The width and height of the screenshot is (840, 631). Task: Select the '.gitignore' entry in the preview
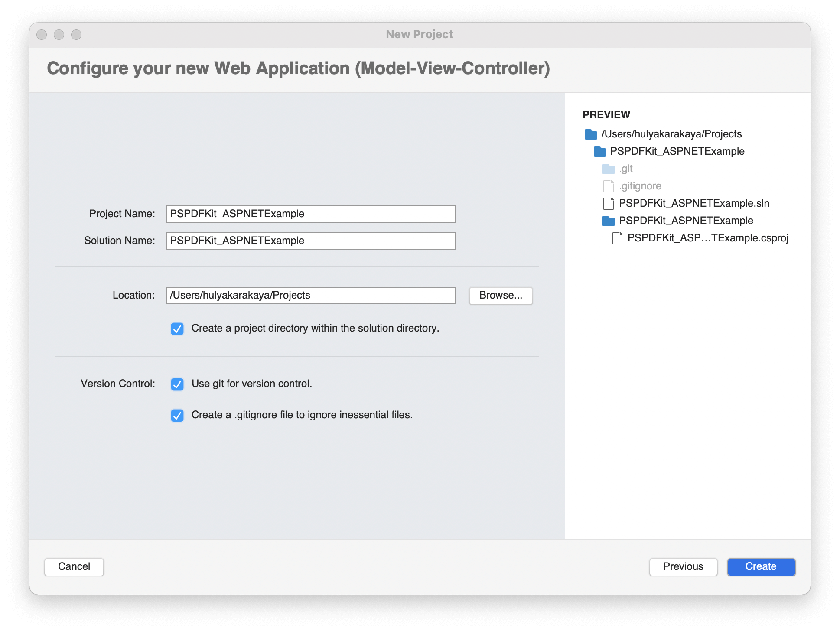[640, 186]
